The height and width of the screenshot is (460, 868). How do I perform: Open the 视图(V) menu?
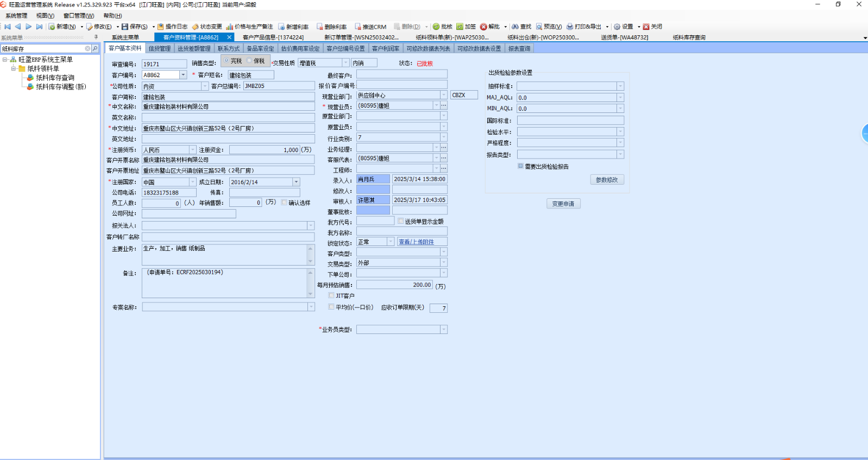click(45, 16)
